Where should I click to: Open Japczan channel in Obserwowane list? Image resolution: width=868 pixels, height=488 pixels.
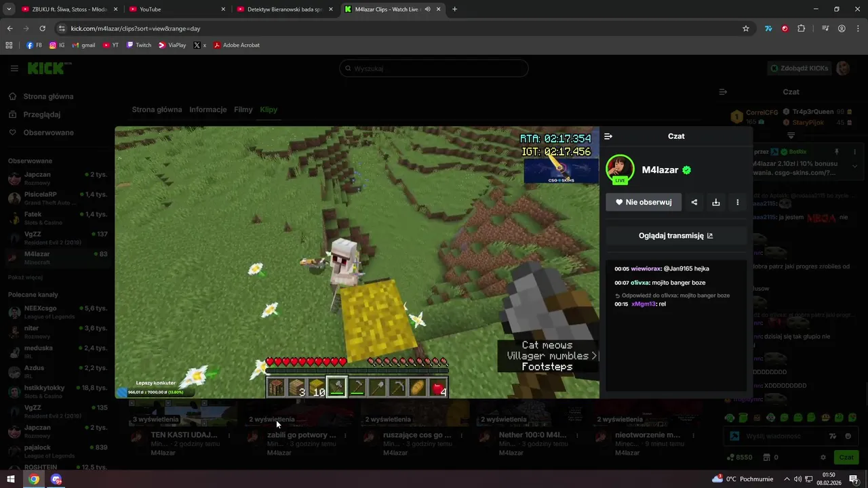coord(57,178)
